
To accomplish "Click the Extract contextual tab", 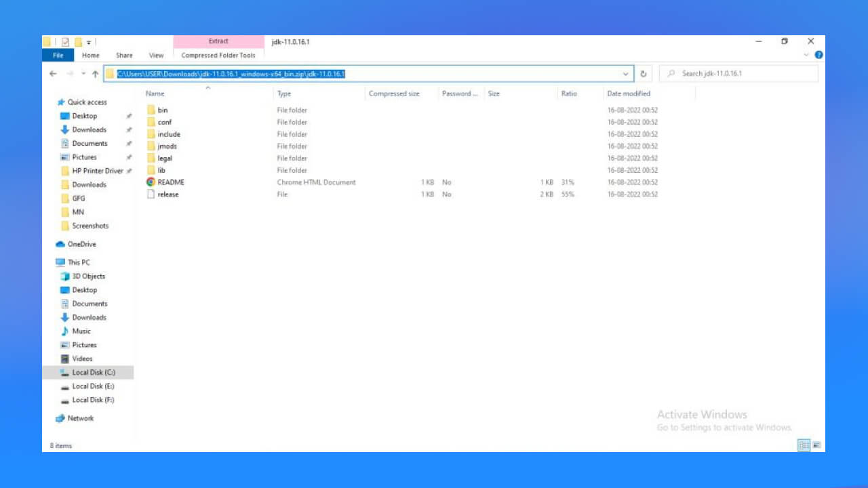I will point(218,41).
